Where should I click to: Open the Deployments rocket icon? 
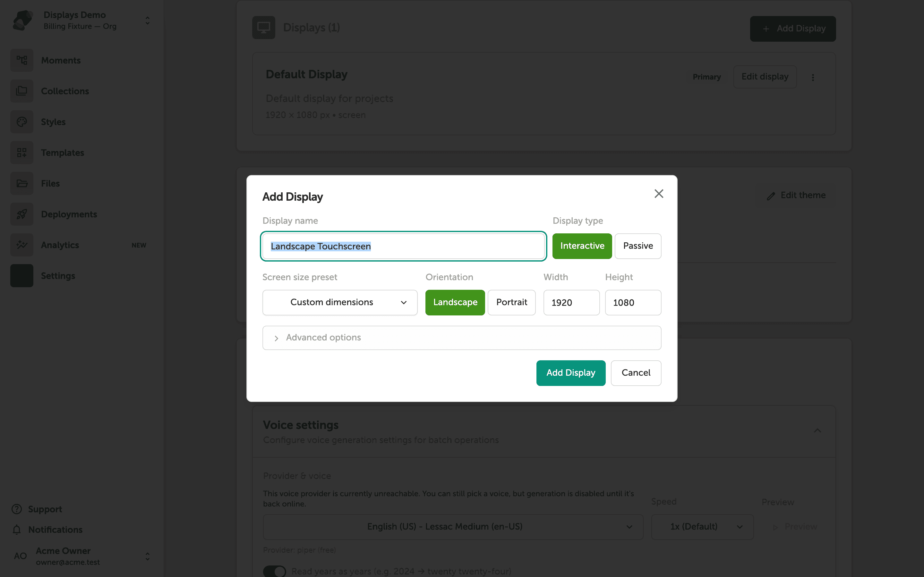[x=22, y=214]
